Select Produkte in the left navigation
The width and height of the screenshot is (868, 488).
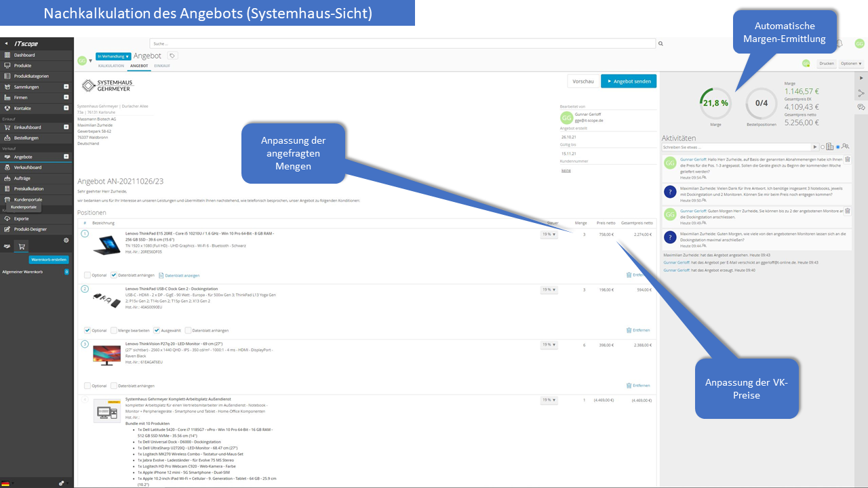coord(27,65)
